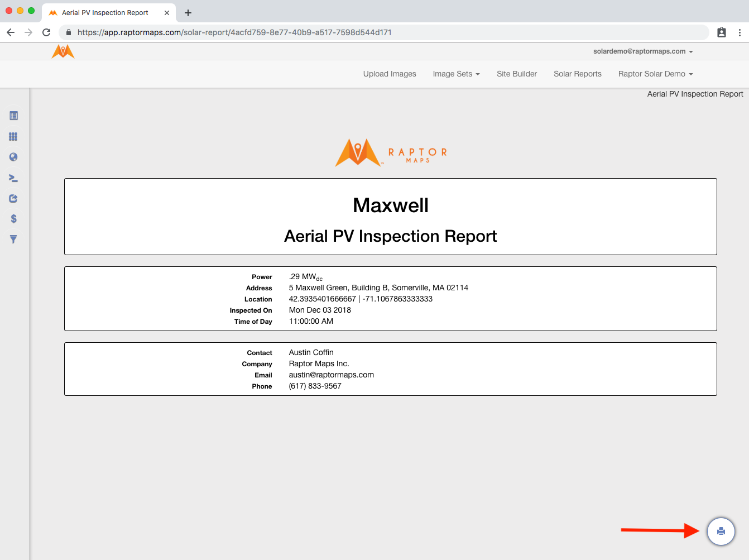Open Solar Reports page

pyautogui.click(x=578, y=74)
